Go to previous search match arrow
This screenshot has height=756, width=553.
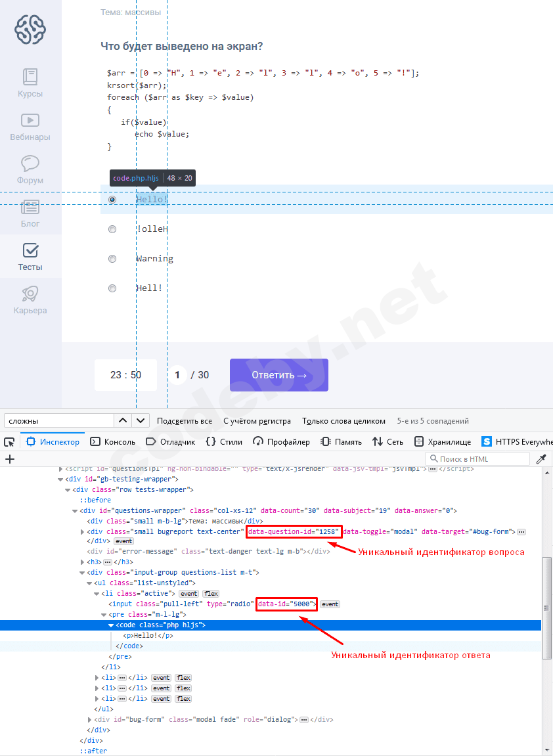click(123, 421)
